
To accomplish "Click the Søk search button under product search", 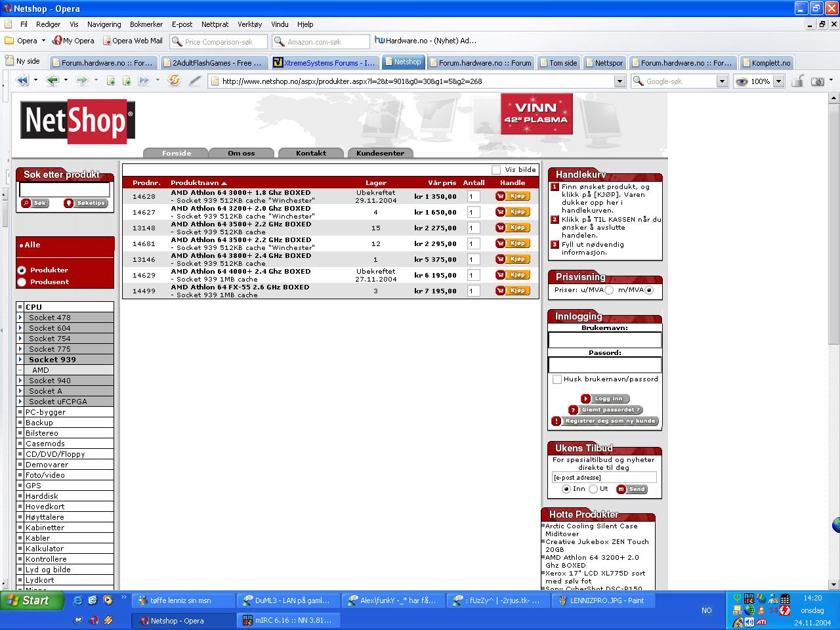I will [x=35, y=203].
